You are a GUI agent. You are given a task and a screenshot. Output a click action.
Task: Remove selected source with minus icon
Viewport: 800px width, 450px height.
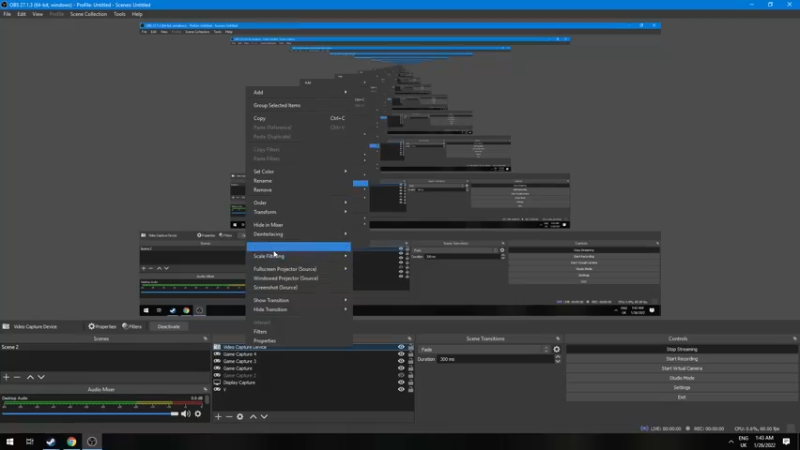229,416
